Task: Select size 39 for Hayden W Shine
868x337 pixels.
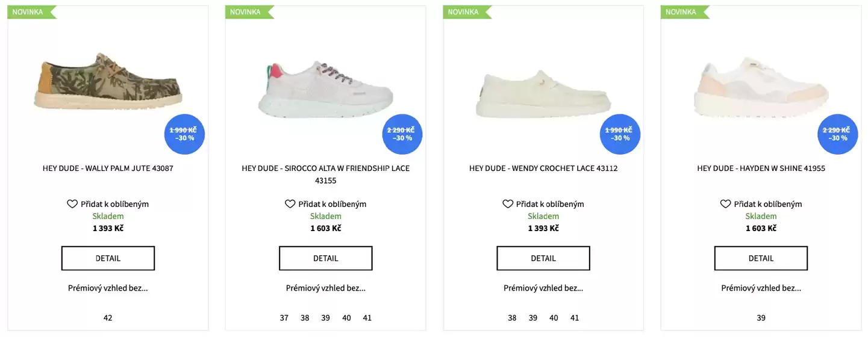Action: tap(761, 318)
